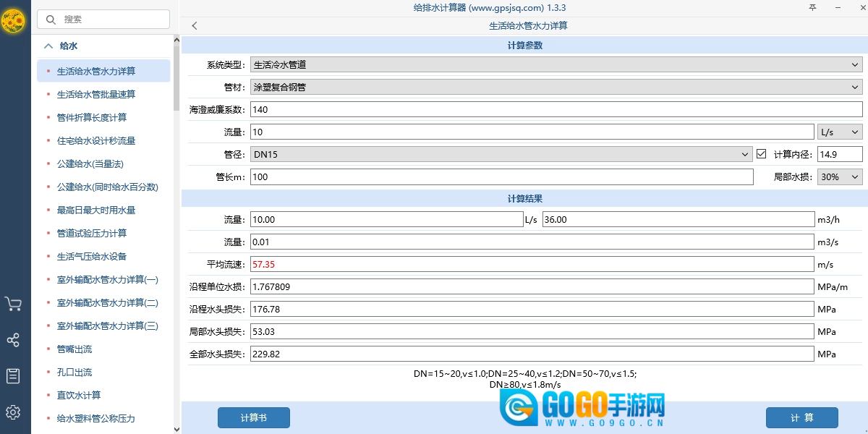
Task: Open the shopping cart icon in sidebar
Action: tap(13, 305)
